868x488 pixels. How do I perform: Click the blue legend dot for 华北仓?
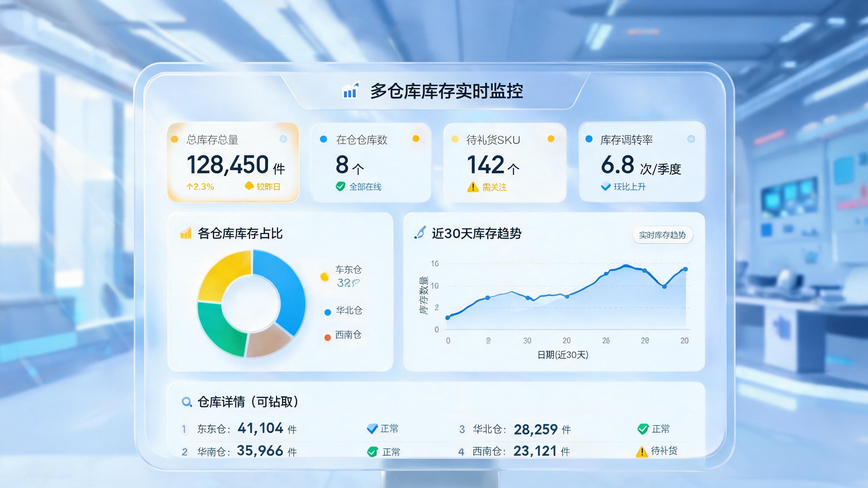click(x=328, y=312)
